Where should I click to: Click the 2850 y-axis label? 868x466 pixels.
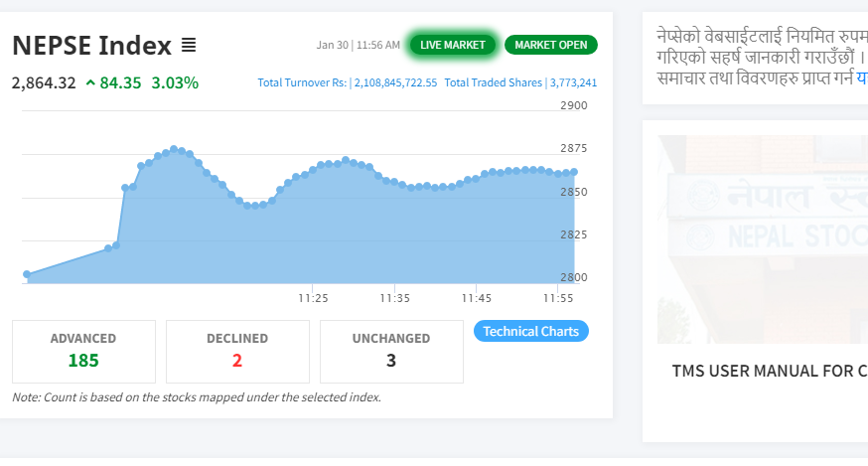[573, 192]
